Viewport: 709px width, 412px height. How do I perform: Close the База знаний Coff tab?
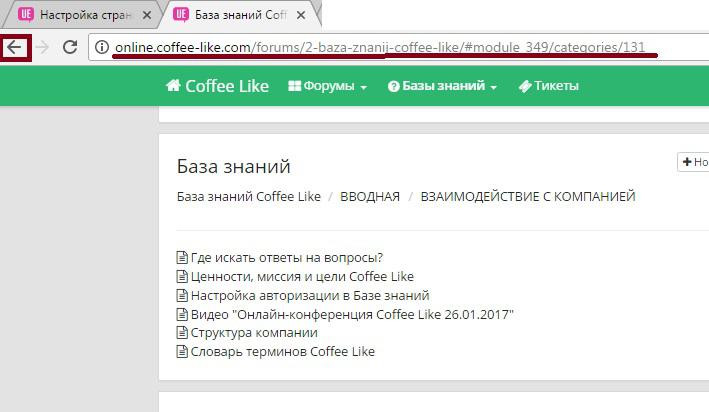[301, 15]
